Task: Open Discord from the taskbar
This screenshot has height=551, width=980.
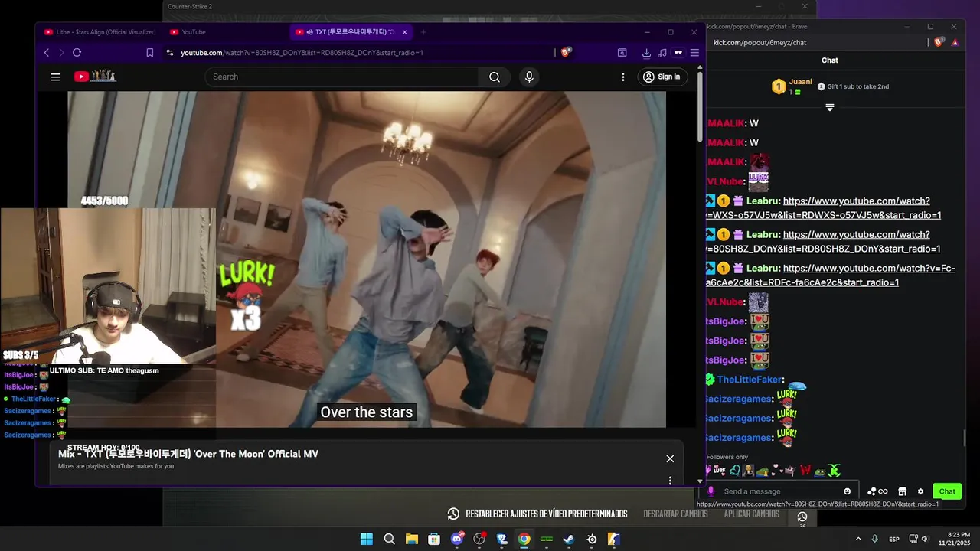Action: (x=457, y=539)
